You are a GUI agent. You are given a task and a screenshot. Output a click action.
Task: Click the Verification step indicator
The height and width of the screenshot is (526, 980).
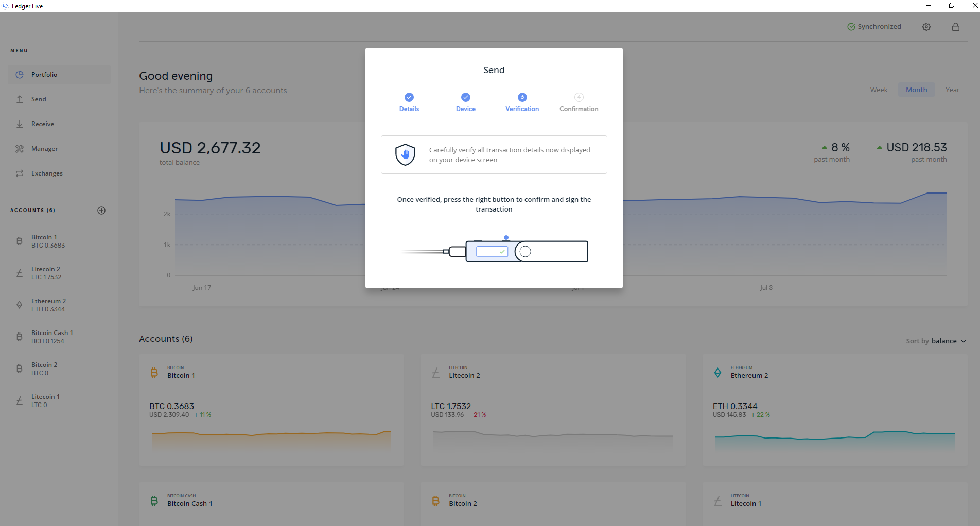[522, 102]
